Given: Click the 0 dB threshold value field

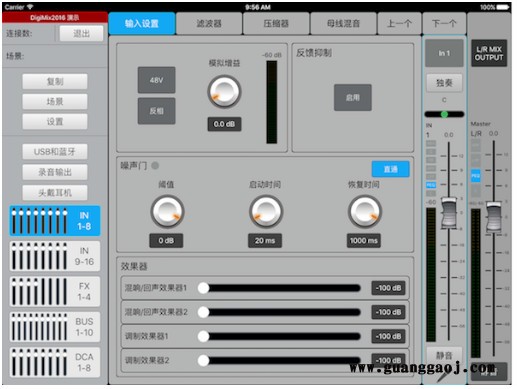Looking at the screenshot, I should (x=166, y=240).
